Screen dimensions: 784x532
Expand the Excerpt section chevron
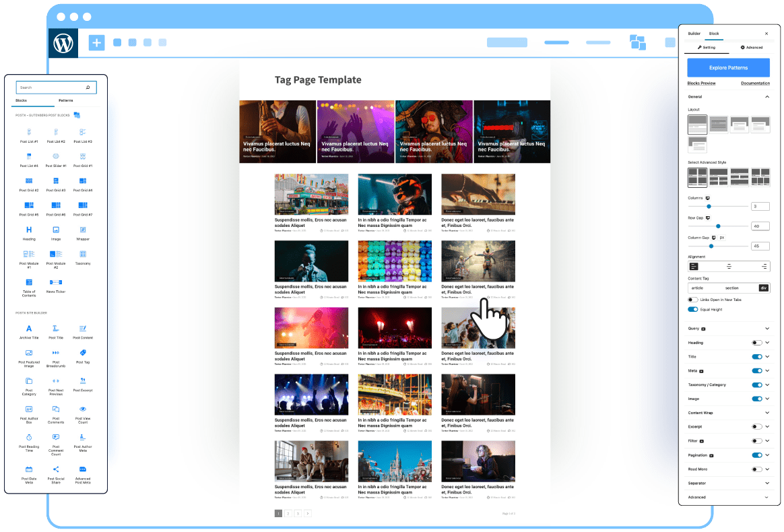click(767, 426)
